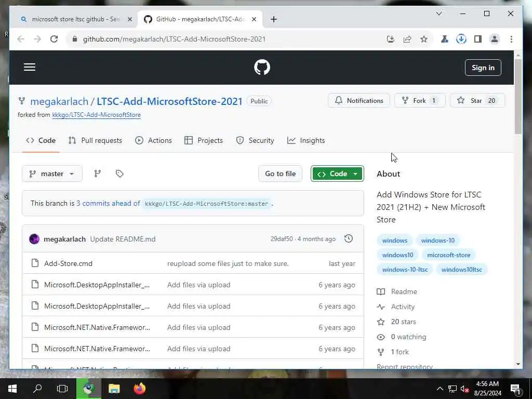The height and width of the screenshot is (399, 532).
Task: Click the browser Back arrow
Action: 21,39
